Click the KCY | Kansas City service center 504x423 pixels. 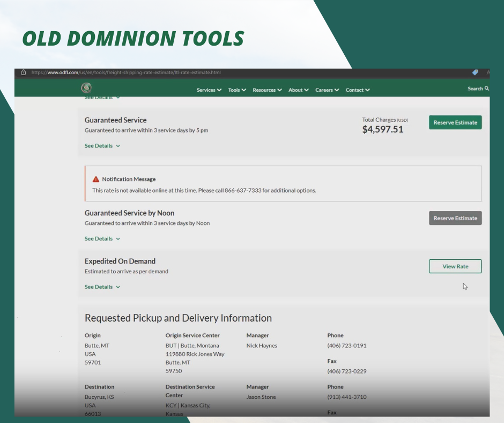point(188,410)
